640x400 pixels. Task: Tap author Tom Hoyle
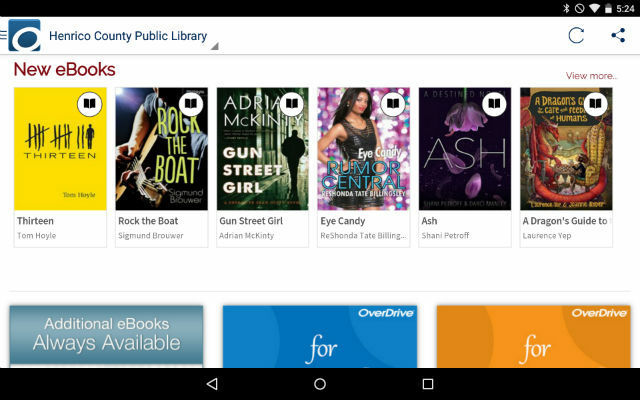coord(37,236)
